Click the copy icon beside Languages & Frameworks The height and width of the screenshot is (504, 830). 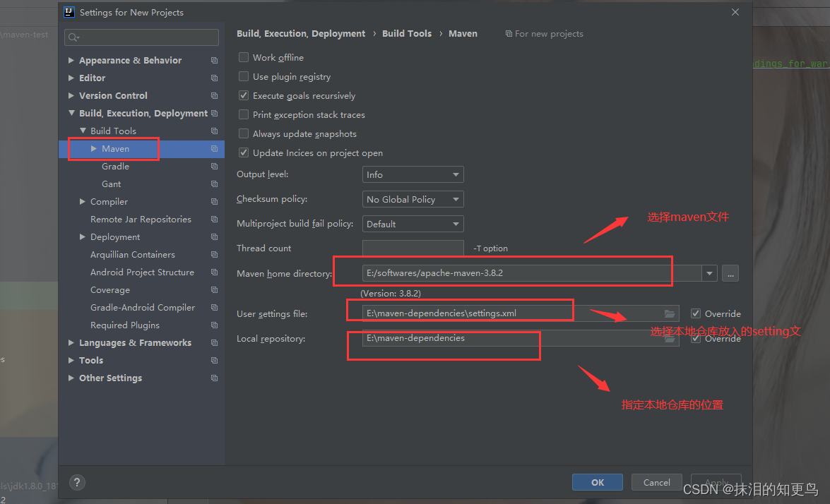point(214,342)
